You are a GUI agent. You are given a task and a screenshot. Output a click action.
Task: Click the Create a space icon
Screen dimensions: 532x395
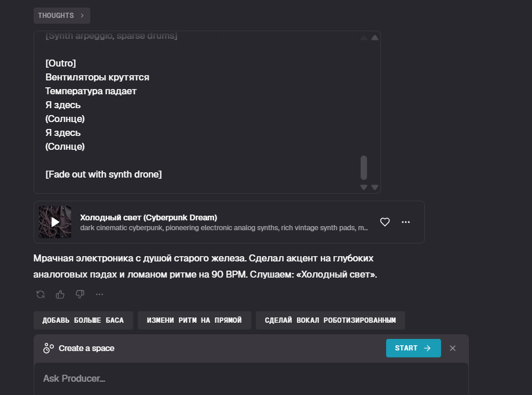coord(49,348)
